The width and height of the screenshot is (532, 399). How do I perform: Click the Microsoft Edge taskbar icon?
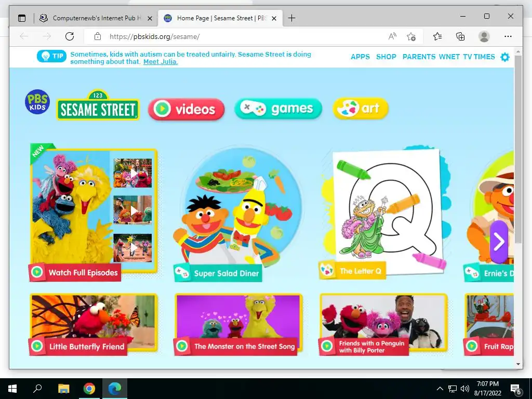click(115, 389)
